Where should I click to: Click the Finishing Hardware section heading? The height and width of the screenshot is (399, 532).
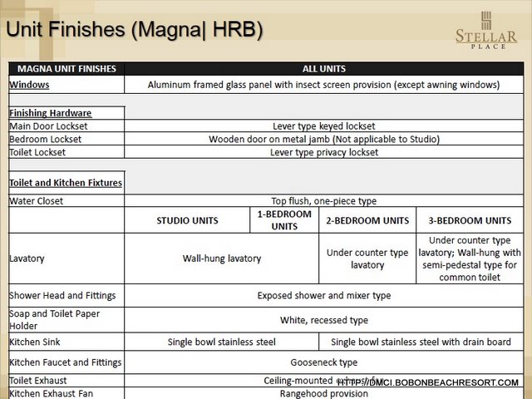50,113
